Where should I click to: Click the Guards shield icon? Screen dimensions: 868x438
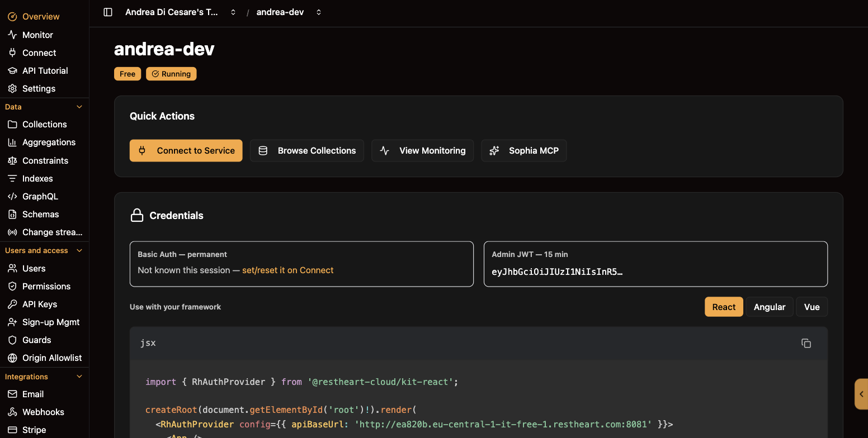pyautogui.click(x=12, y=340)
